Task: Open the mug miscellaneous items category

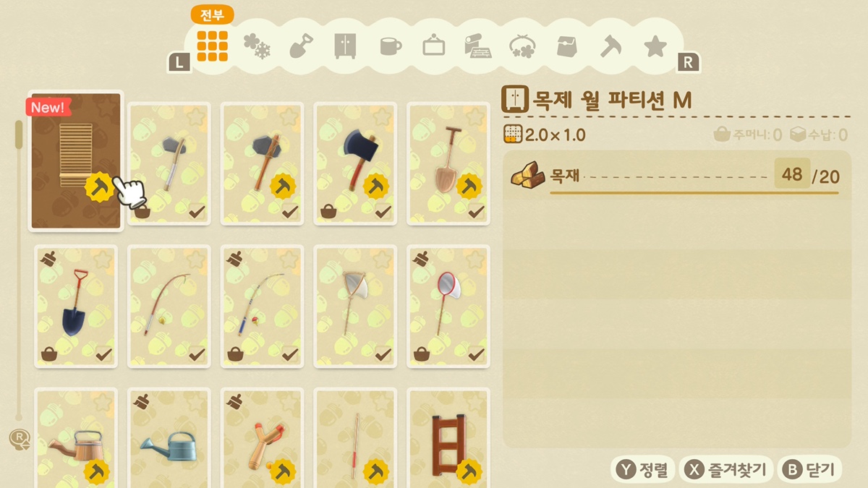Action: (390, 46)
